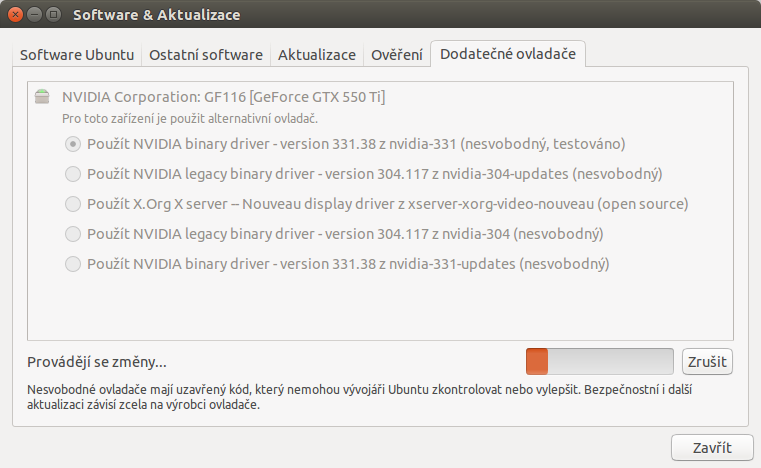
Task: Maximize the Software & Aktualizace window
Action: click(53, 15)
